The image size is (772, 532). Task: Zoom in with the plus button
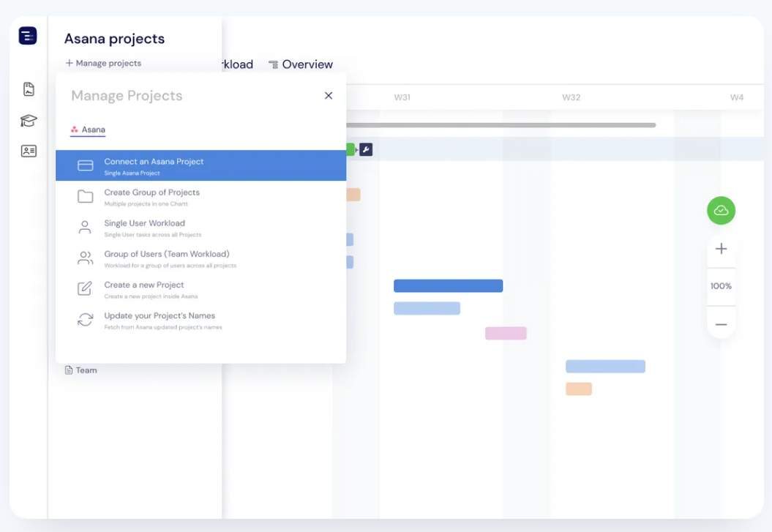(721, 249)
